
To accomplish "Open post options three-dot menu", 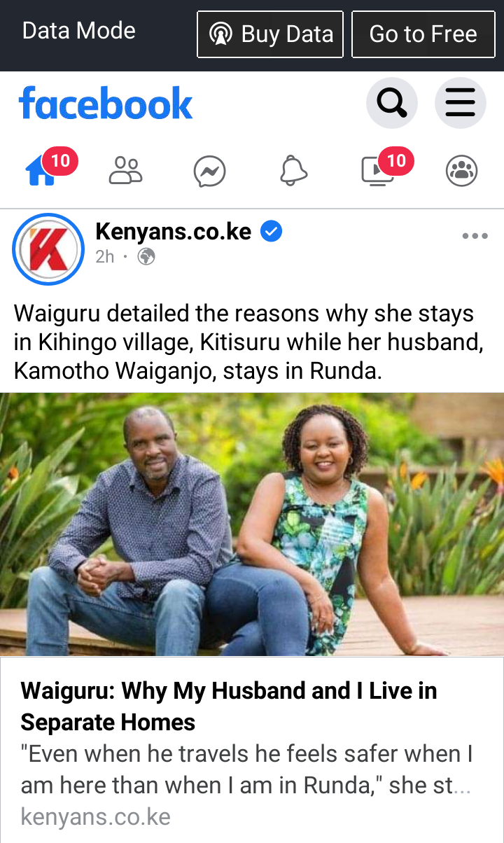I will [475, 236].
